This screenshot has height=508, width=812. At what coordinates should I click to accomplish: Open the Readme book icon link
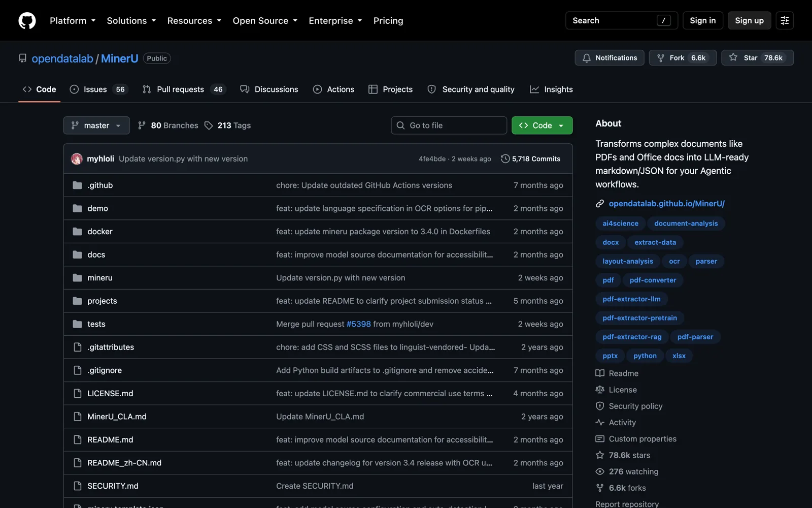(x=617, y=373)
